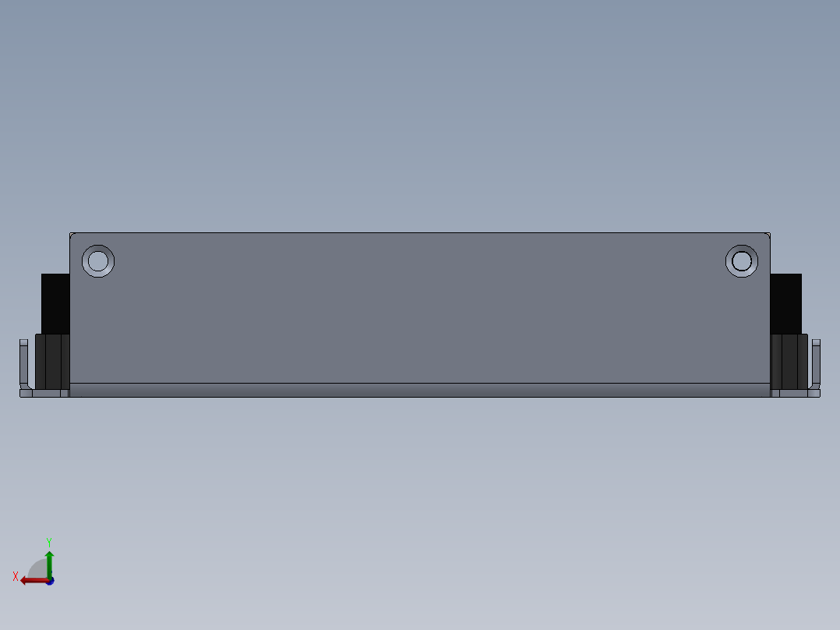Select the left base flange under ribbed block
This screenshot has height=630, width=840.
pyautogui.click(x=44, y=394)
